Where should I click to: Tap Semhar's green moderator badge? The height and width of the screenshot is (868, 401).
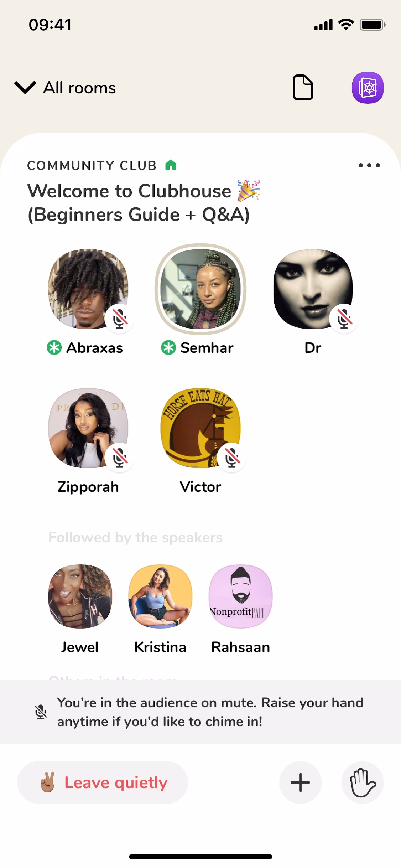(168, 348)
